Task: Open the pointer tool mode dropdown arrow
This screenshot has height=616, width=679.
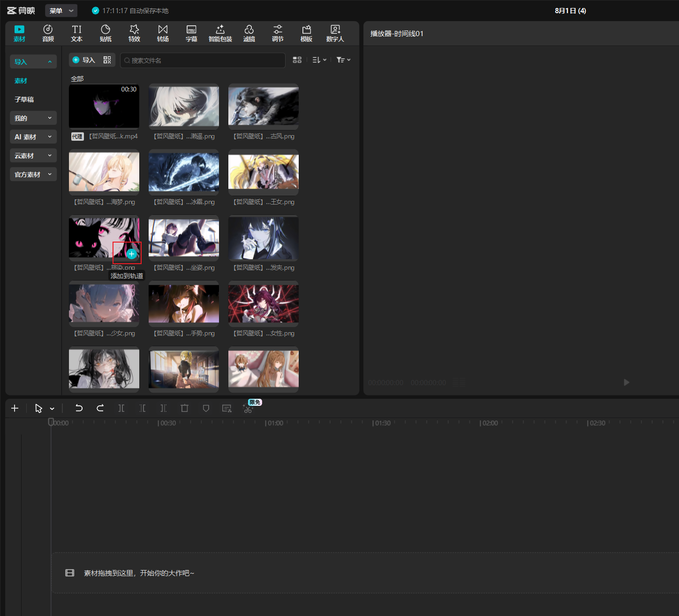Action: (x=52, y=409)
